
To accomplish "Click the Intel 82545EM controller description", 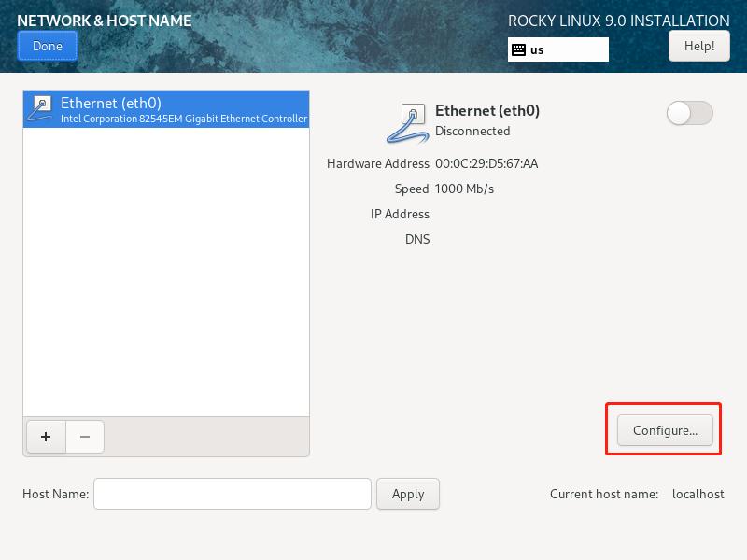I will pos(183,119).
